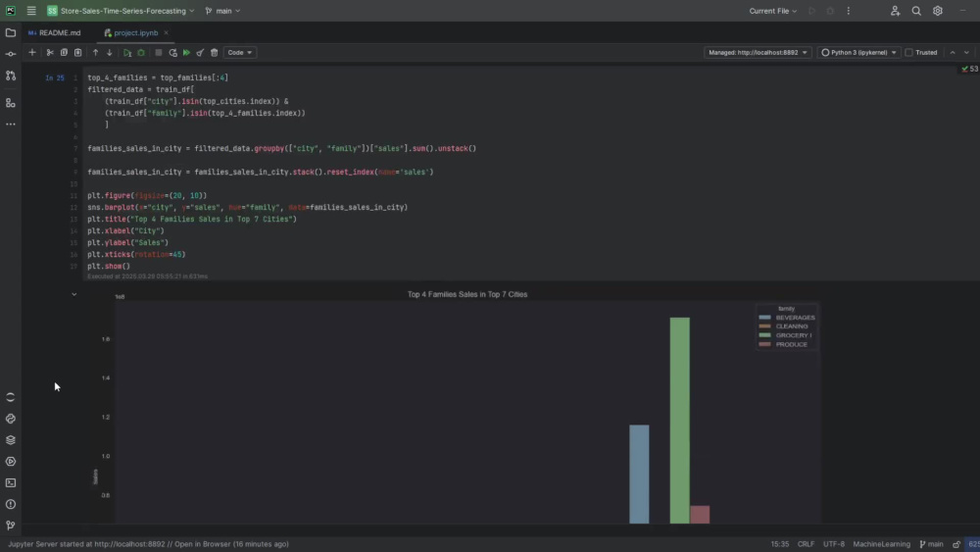Open the Python Console tool window
Image resolution: width=980 pixels, height=552 pixels.
coord(11,419)
